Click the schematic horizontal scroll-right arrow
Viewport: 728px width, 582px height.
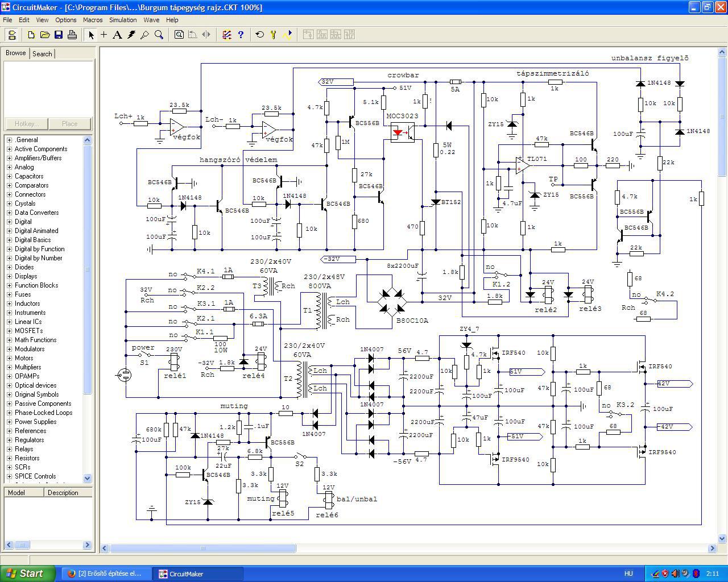[712, 548]
